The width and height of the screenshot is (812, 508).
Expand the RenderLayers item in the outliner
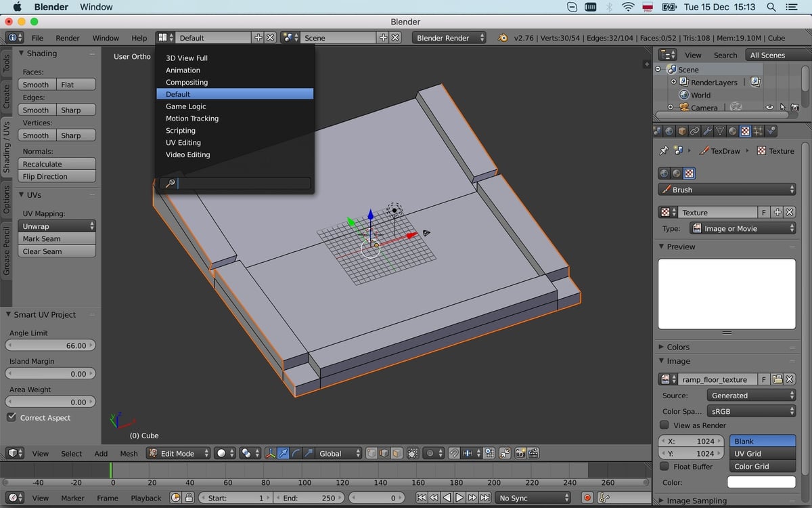[673, 82]
